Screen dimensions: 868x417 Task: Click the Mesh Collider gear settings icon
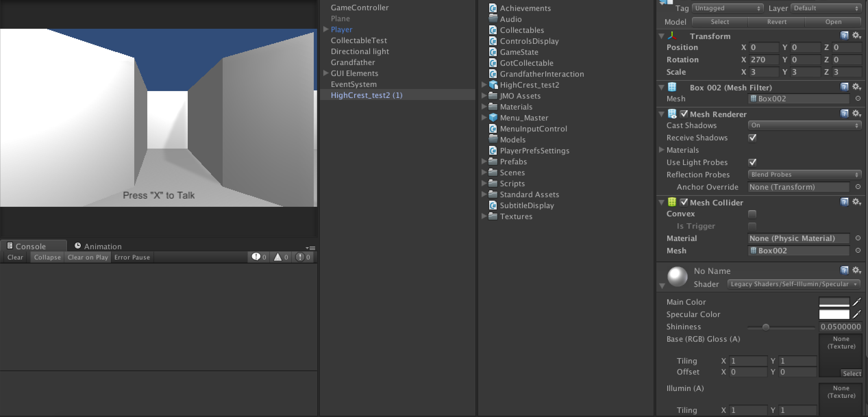click(856, 202)
